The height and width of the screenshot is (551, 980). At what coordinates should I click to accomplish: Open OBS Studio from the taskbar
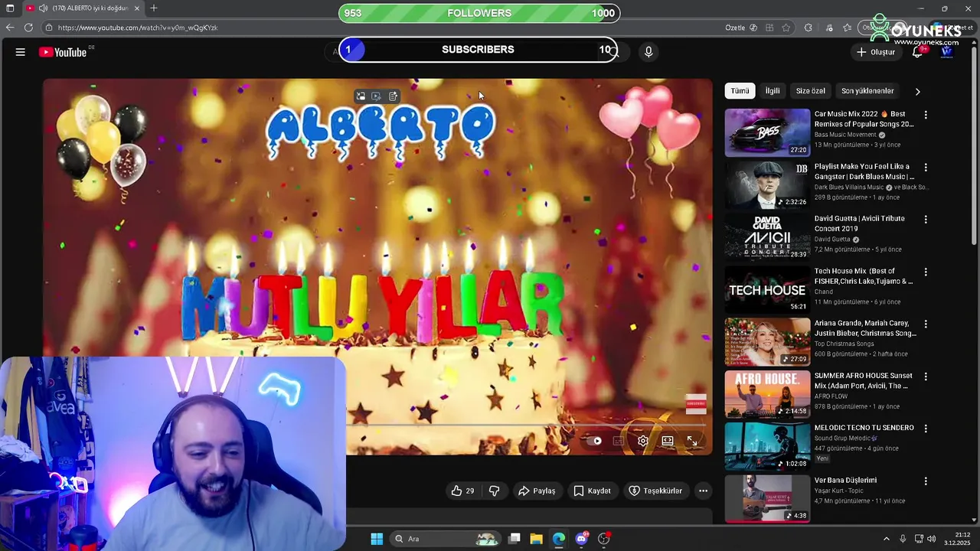604,539
